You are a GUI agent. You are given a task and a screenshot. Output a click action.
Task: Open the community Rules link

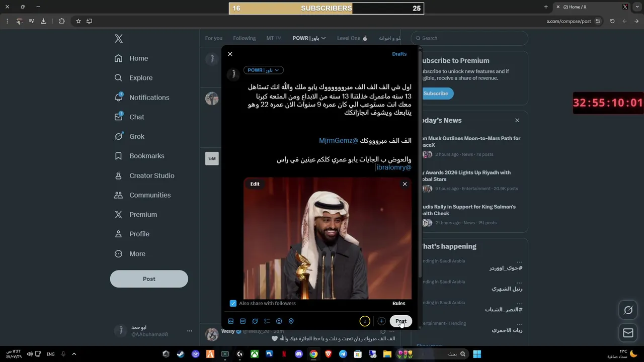398,303
